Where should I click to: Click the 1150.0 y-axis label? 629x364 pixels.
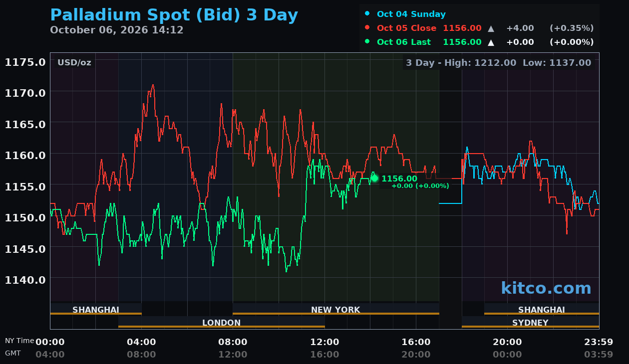point(25,217)
